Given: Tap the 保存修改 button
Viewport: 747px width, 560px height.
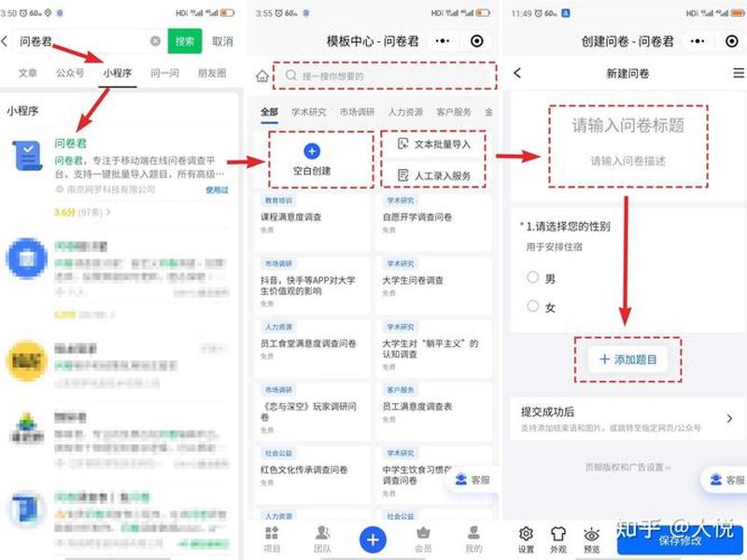Looking at the screenshot, I should click(681, 540).
